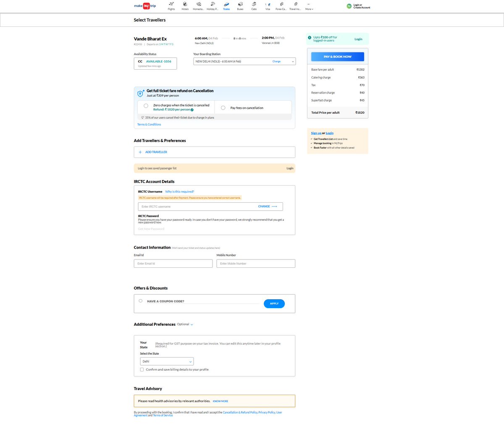Check Confirm and save billing details
Screen dimensions: 504x442
(142, 369)
